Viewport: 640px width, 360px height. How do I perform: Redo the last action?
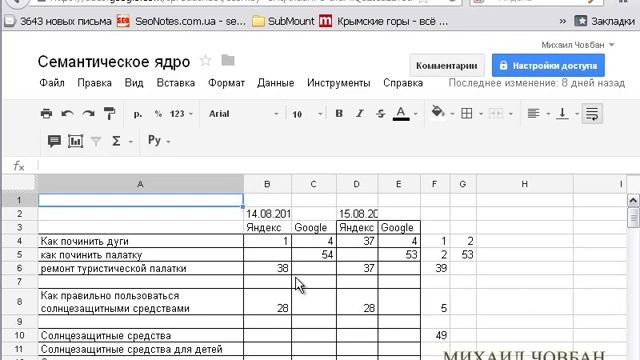point(88,113)
